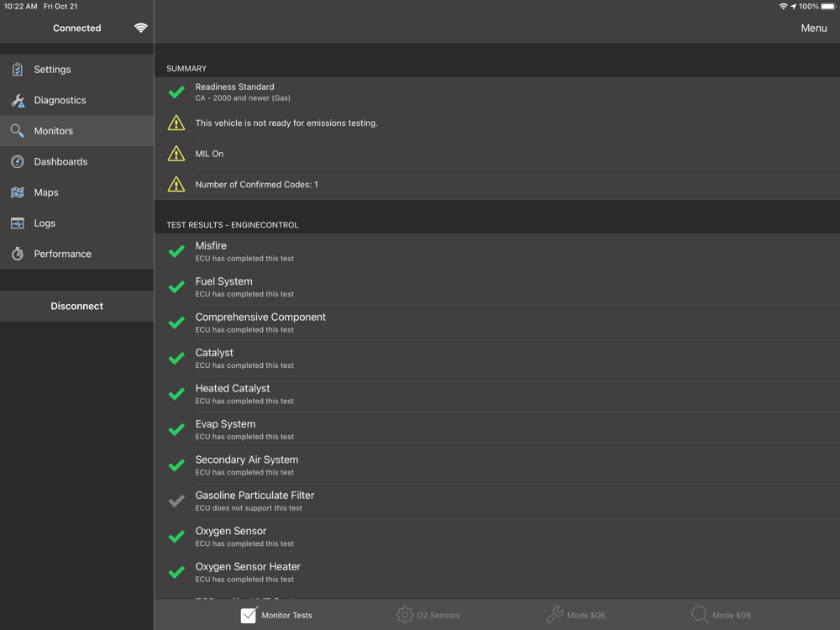Screen dimensions: 840x630
Task: Select the Evap System test result
Action: 497,429
